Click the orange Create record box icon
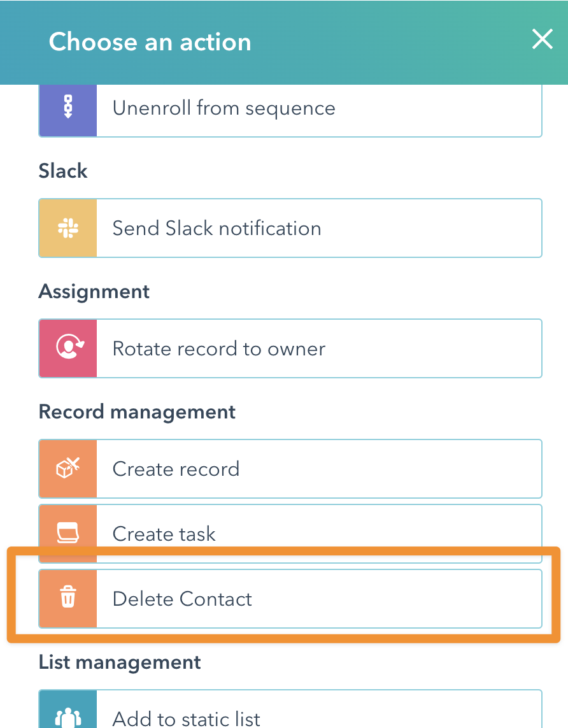Viewport: 568px width, 728px height. click(68, 469)
